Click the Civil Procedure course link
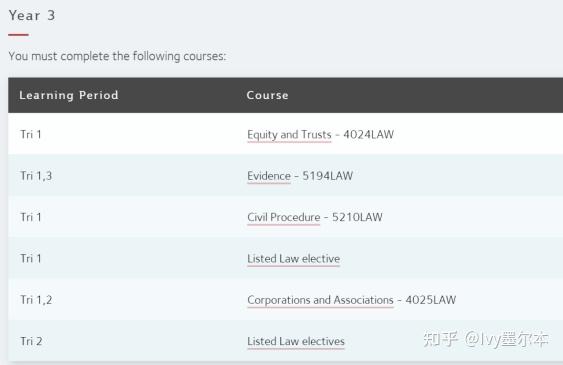This screenshot has height=365, width=563. [283, 217]
